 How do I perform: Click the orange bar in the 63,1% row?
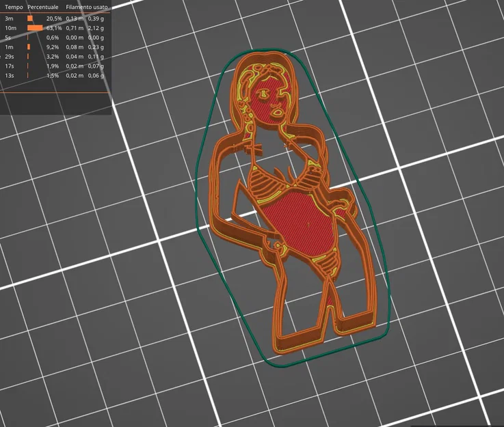[x=35, y=28]
